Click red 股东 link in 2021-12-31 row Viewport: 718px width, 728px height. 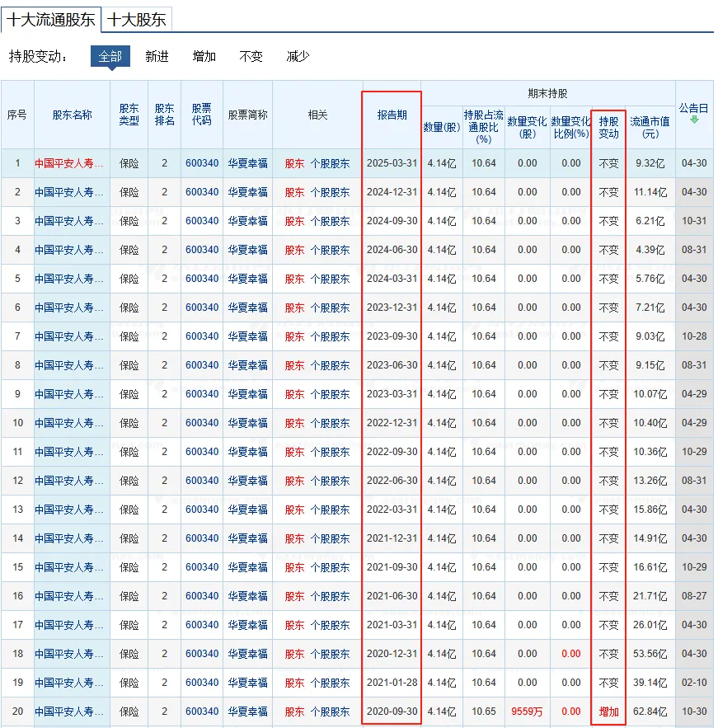pyautogui.click(x=294, y=538)
